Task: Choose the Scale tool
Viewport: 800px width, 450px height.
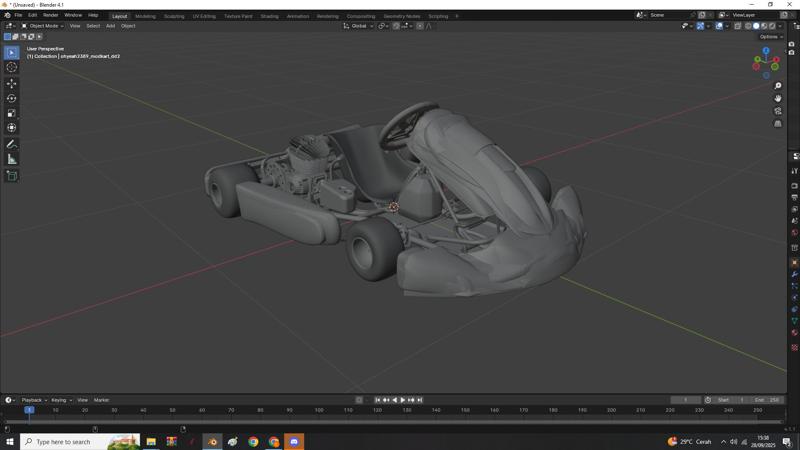Action: 12,113
